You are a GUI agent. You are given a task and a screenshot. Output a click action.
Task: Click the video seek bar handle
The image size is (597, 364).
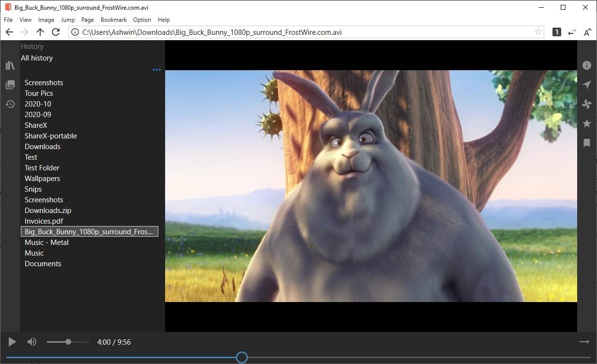(242, 358)
